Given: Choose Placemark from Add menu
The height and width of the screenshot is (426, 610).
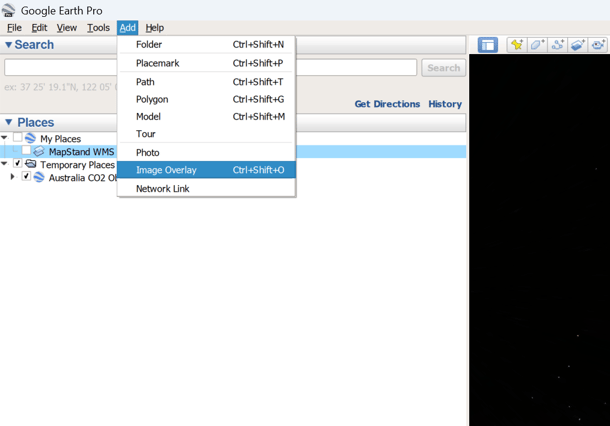Looking at the screenshot, I should [x=206, y=63].
